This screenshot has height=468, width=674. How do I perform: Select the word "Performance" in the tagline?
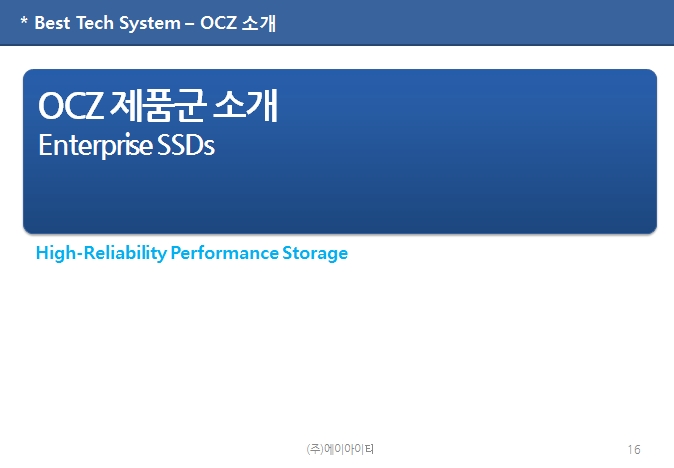point(224,253)
